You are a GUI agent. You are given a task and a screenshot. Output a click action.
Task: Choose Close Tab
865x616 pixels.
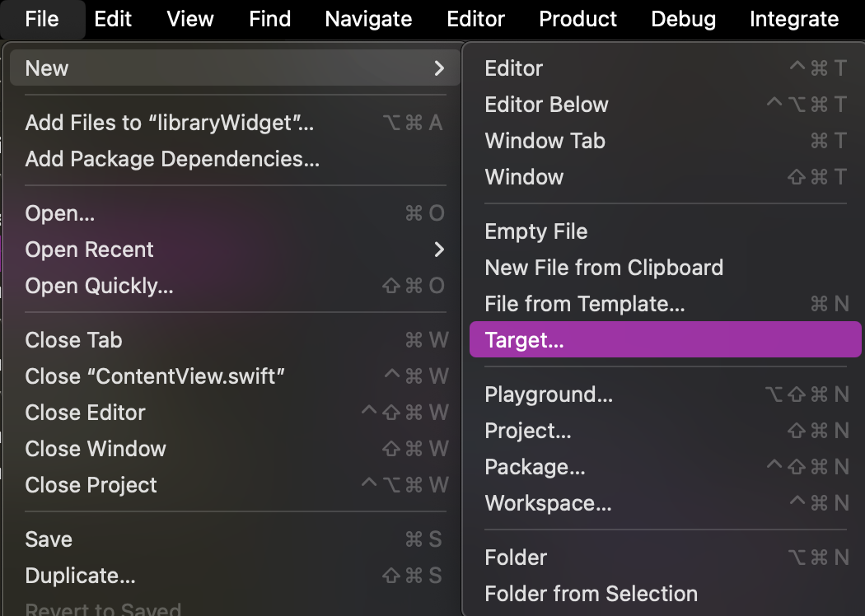point(235,340)
